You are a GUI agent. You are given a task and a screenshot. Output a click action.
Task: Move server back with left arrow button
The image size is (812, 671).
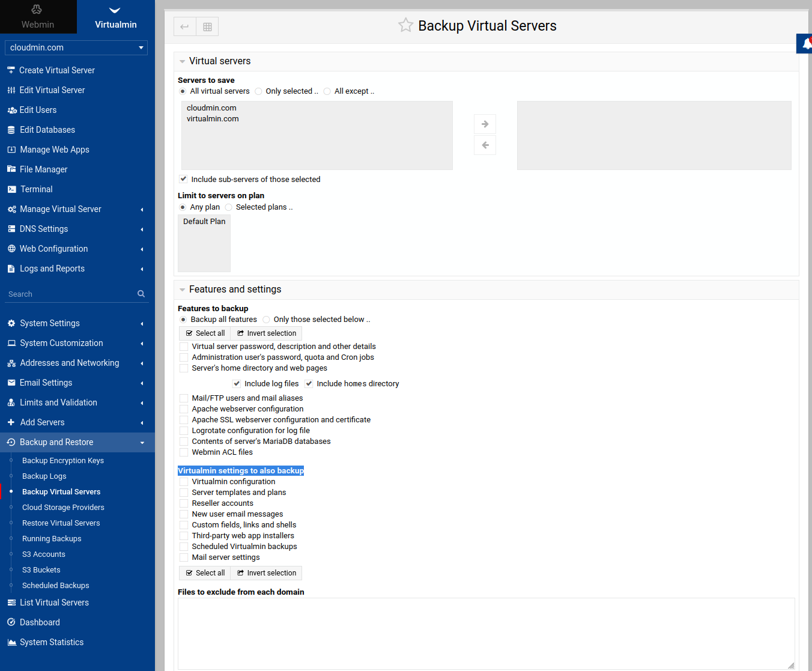(x=485, y=145)
